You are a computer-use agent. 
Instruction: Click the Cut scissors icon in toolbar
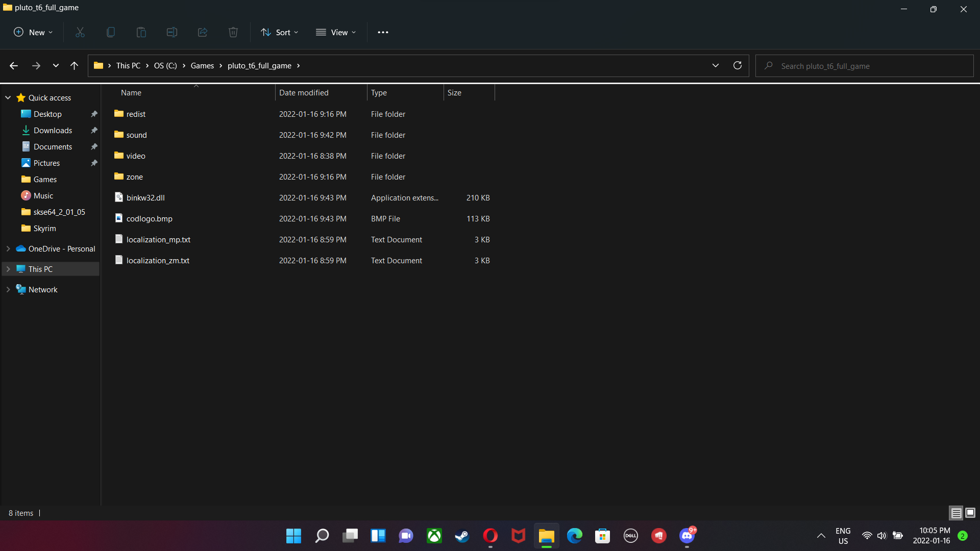click(x=80, y=32)
